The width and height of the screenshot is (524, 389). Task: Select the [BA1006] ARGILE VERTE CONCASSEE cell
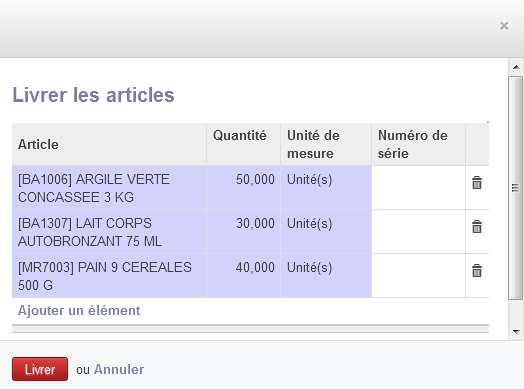pyautogui.click(x=109, y=188)
